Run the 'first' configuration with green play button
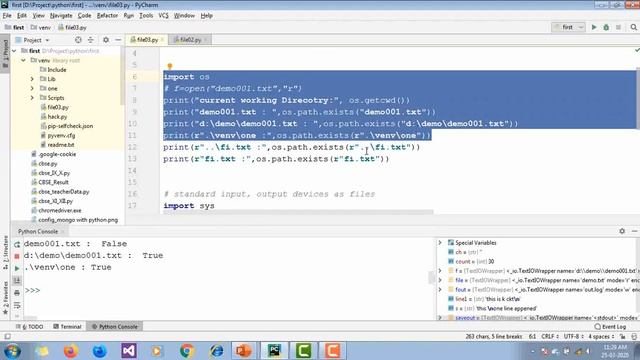Image resolution: width=640 pixels, height=360 pixels. pyautogui.click(x=594, y=27)
